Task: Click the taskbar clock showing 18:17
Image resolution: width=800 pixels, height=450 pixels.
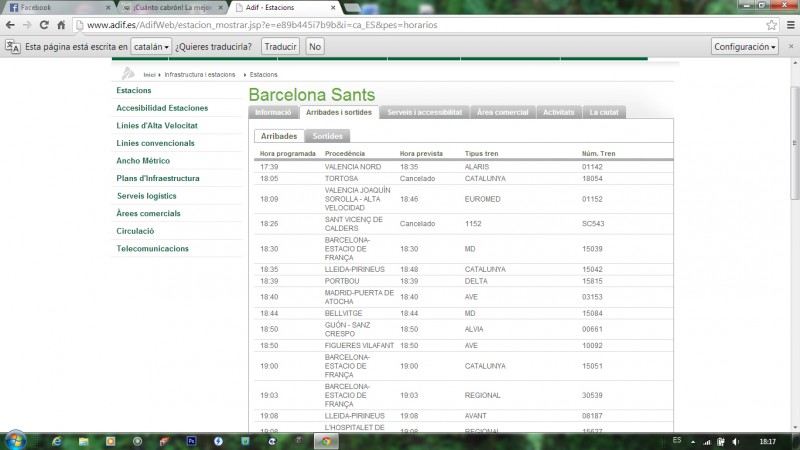Action: 767,442
